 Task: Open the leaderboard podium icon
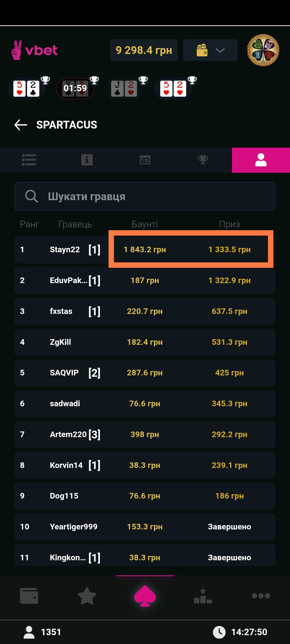203,596
